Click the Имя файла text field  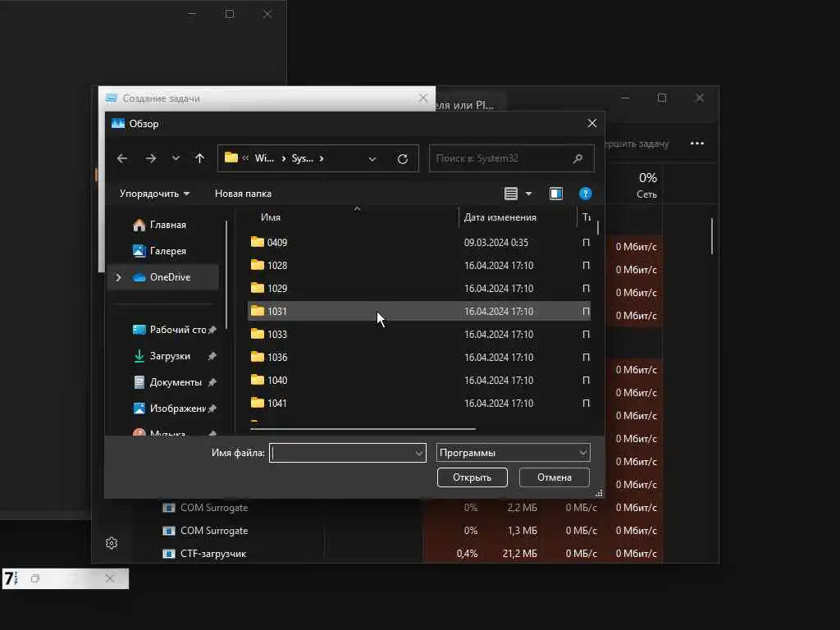[341, 453]
